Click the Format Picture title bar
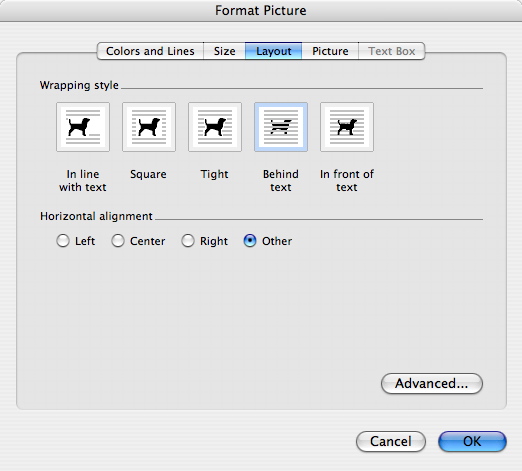 [x=261, y=11]
